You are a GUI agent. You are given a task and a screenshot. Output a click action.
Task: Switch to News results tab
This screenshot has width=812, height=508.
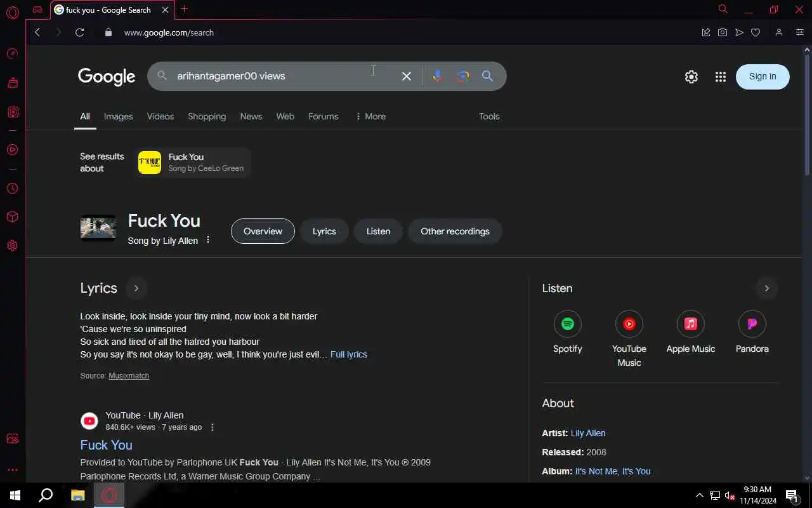pyautogui.click(x=251, y=116)
